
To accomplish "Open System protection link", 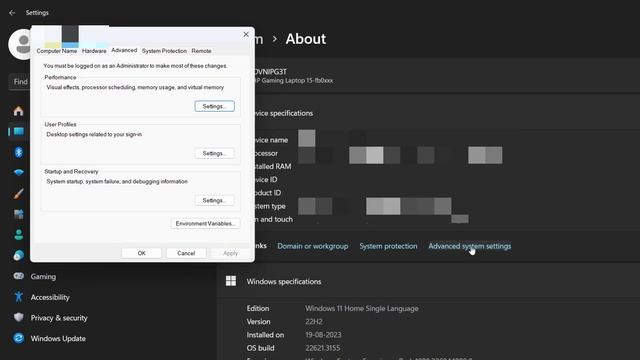I will click(x=388, y=246).
